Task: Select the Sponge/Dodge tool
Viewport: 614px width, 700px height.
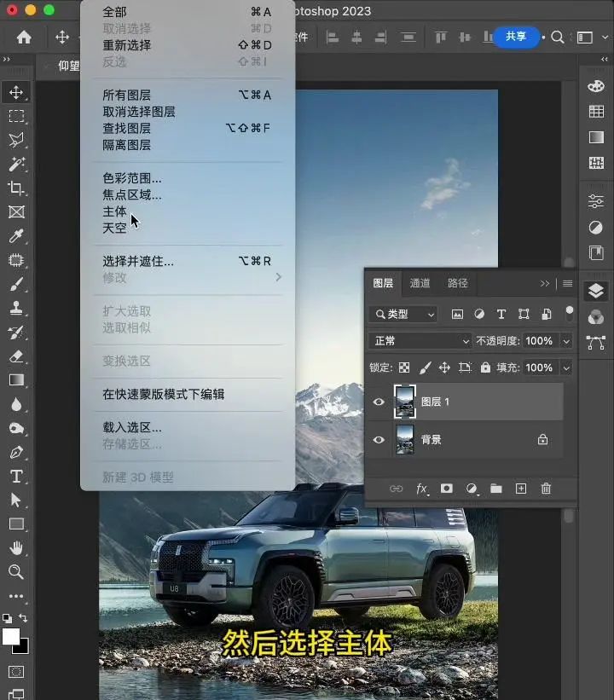Action: pyautogui.click(x=16, y=429)
